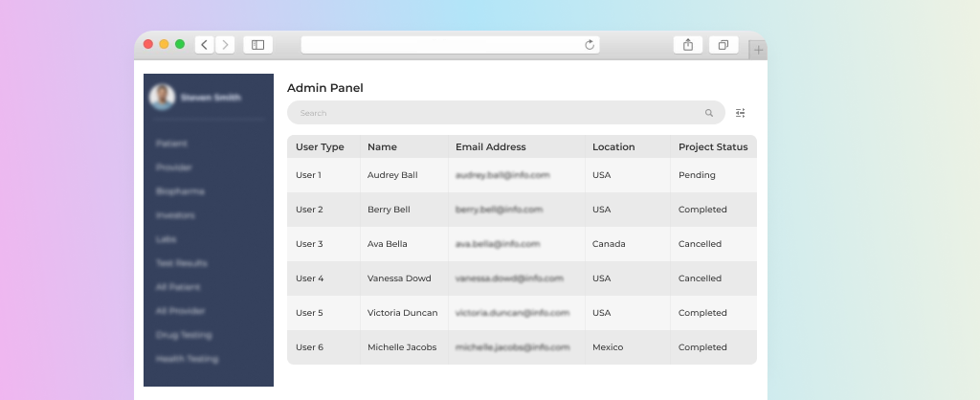The width and height of the screenshot is (980, 400).
Task: Click the name Vanessa Dowd
Action: (x=399, y=278)
